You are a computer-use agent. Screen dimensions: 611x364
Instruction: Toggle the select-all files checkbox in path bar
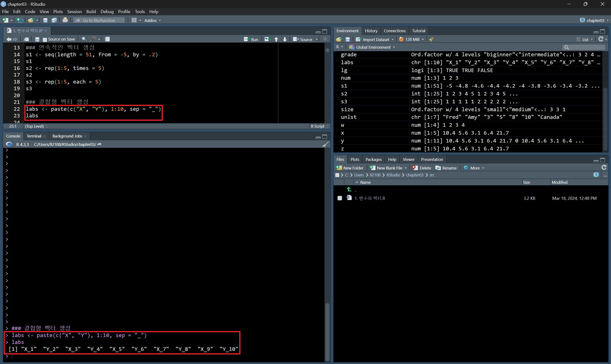coord(337,175)
